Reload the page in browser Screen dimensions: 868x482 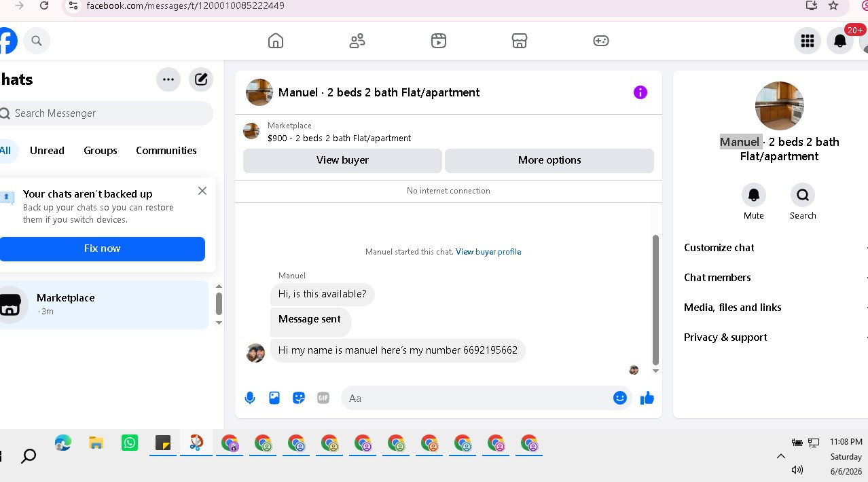click(x=44, y=5)
